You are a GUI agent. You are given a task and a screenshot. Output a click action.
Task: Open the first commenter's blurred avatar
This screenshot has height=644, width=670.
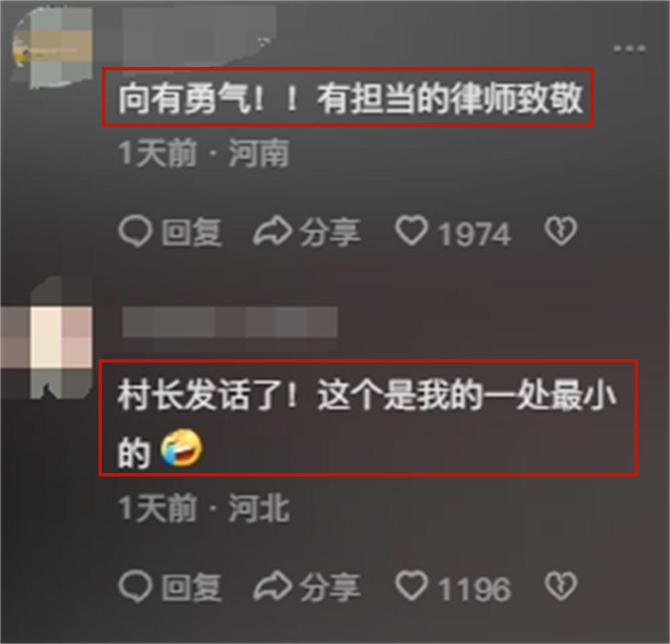coord(52,47)
